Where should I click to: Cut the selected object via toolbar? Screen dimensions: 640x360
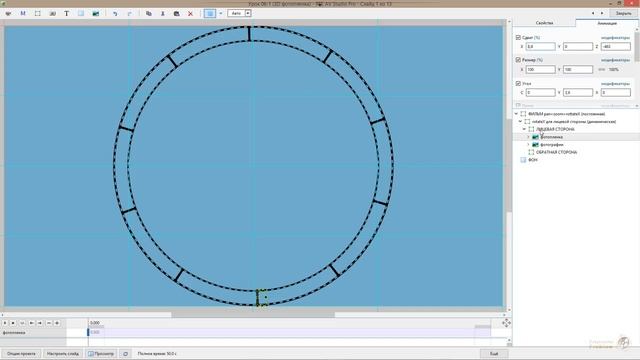pos(162,13)
